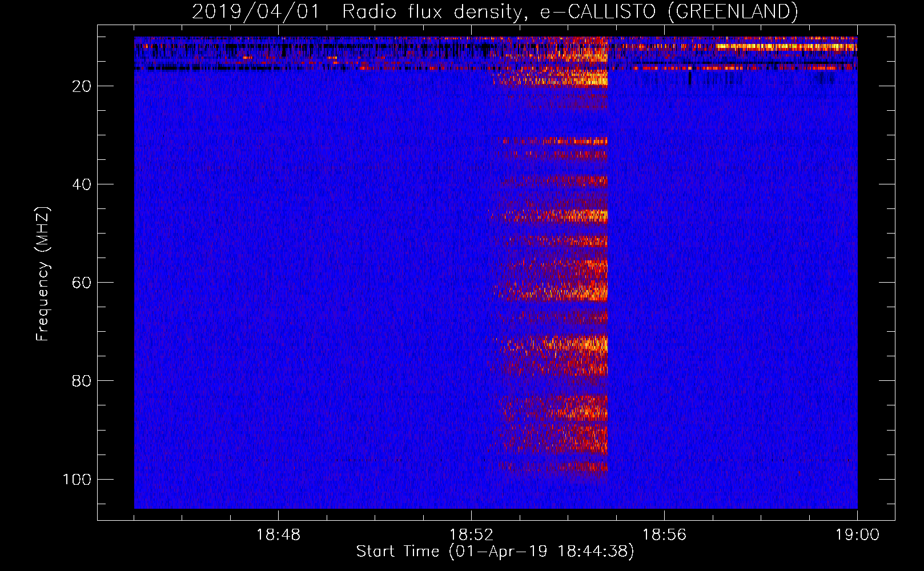Click the '18:56' time tick label

coord(664,535)
